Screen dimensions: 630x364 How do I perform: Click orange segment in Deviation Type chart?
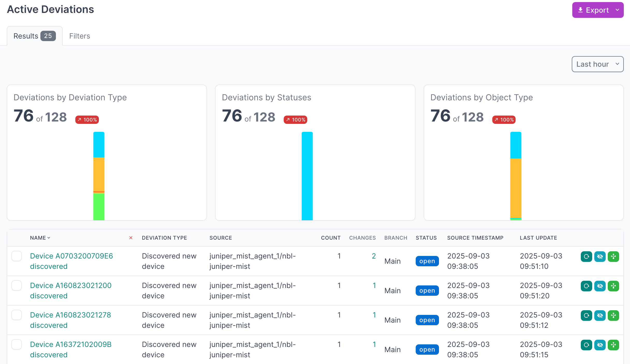click(99, 175)
